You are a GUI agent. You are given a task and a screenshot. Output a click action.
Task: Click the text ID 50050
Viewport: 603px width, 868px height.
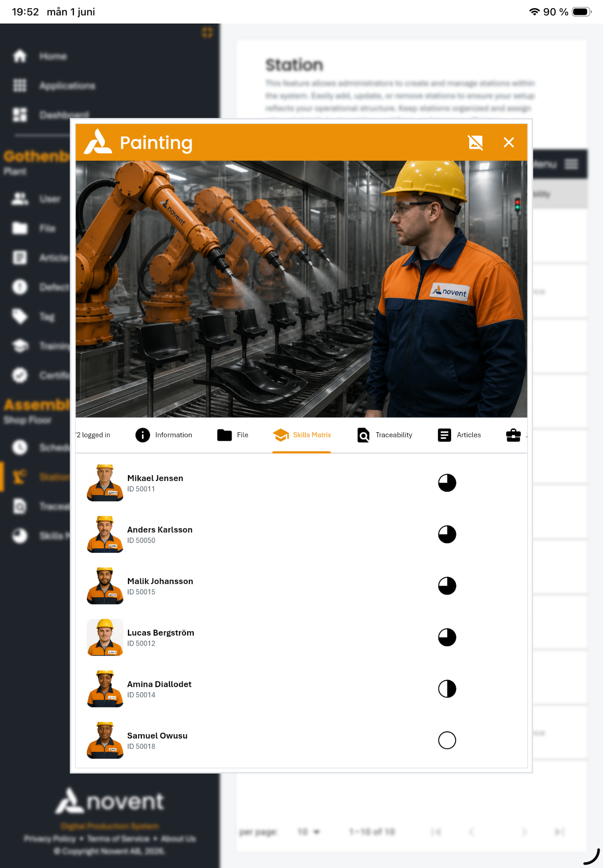click(141, 541)
